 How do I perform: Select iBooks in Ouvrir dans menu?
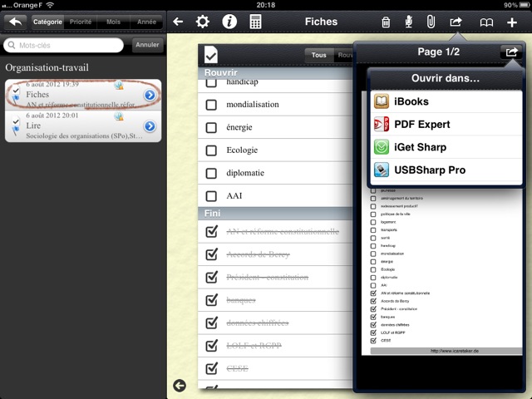click(x=446, y=101)
